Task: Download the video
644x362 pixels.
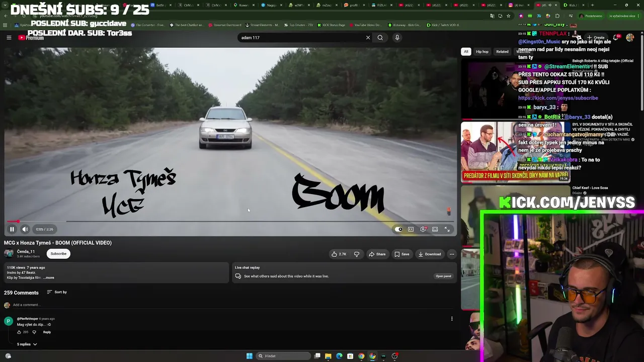Action: (x=430, y=254)
